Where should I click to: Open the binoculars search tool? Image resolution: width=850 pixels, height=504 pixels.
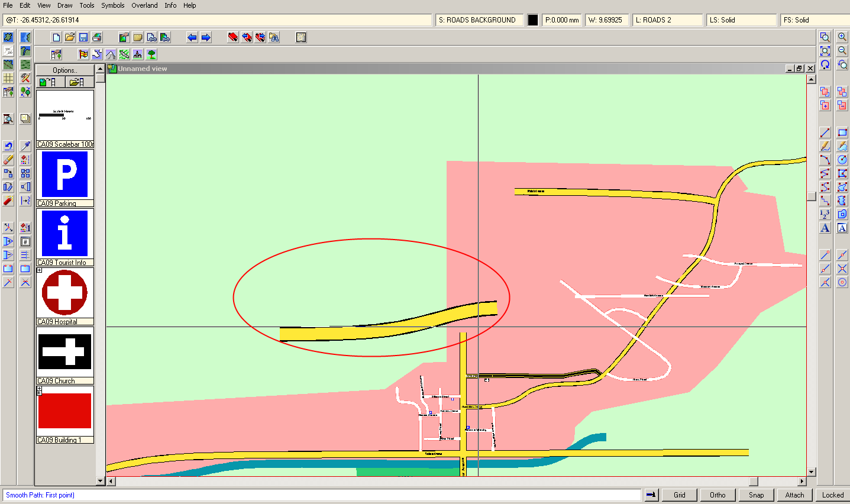click(x=273, y=37)
